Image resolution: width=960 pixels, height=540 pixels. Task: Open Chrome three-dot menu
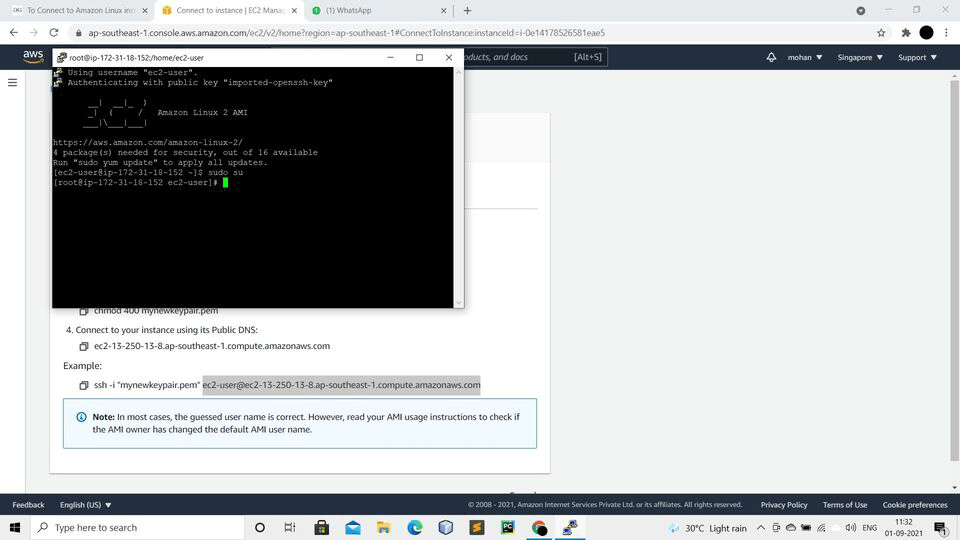coord(946,33)
